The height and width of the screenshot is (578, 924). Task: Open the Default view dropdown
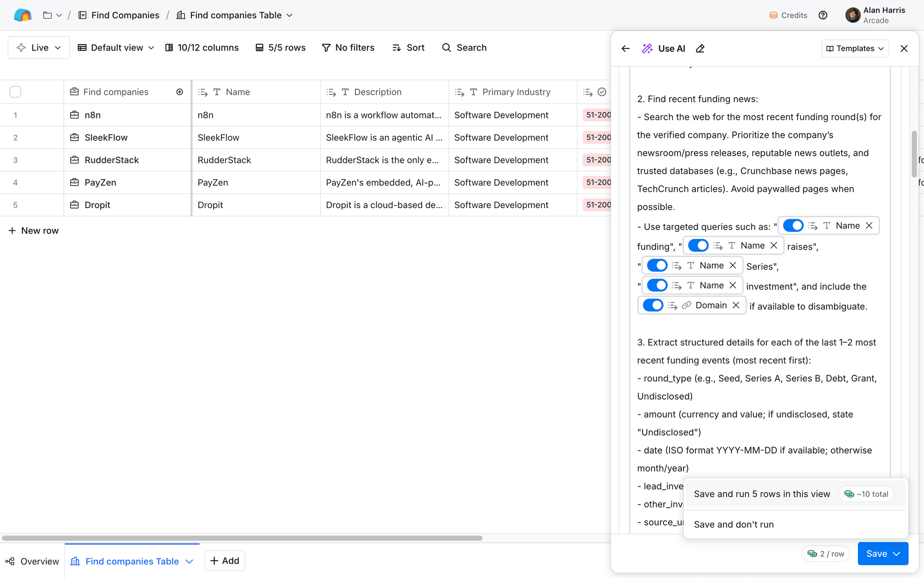(x=116, y=48)
